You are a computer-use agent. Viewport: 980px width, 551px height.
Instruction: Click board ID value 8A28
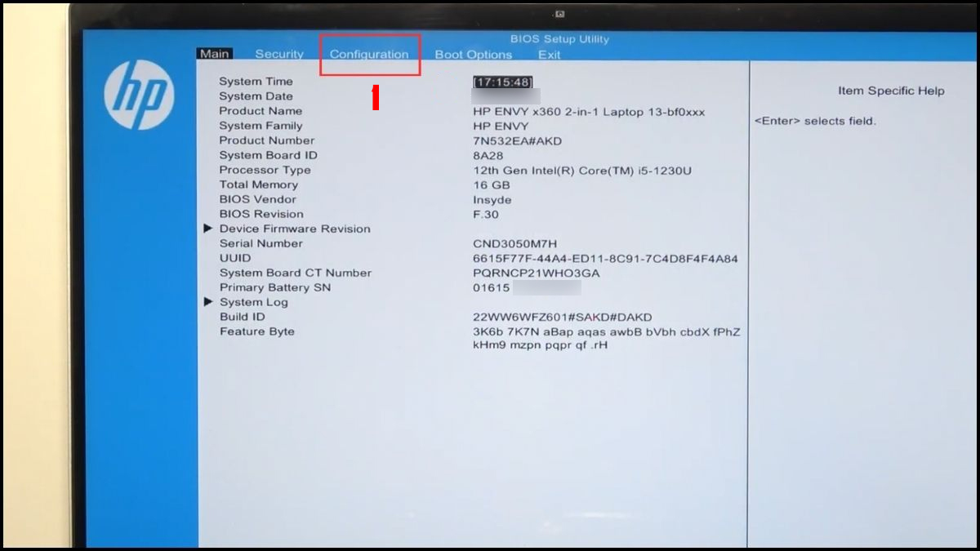(x=487, y=156)
